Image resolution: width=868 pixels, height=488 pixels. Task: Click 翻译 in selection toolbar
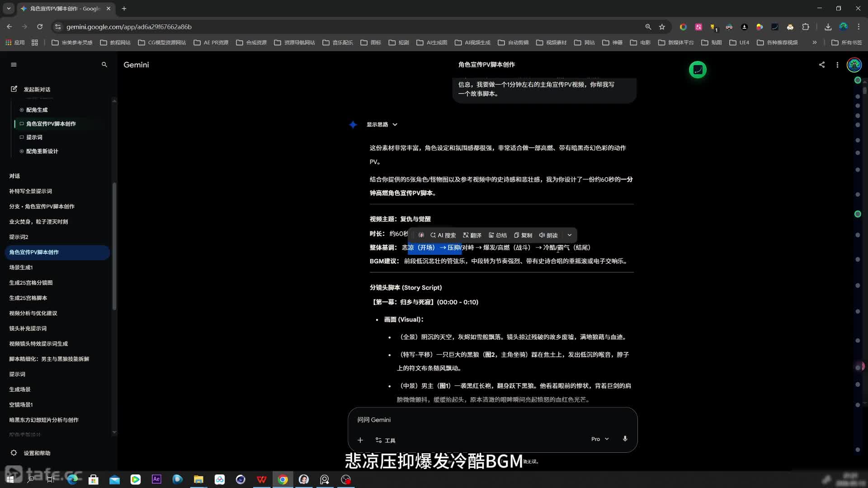472,235
